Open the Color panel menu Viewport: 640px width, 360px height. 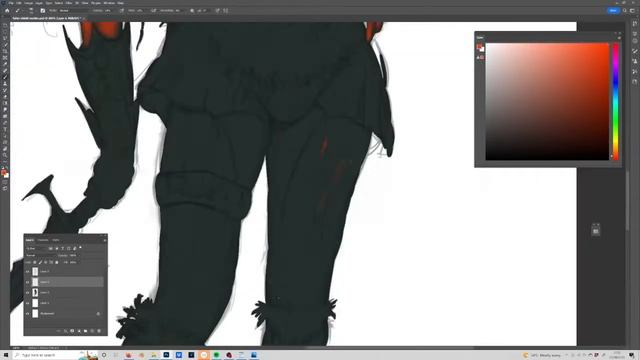coord(619,38)
